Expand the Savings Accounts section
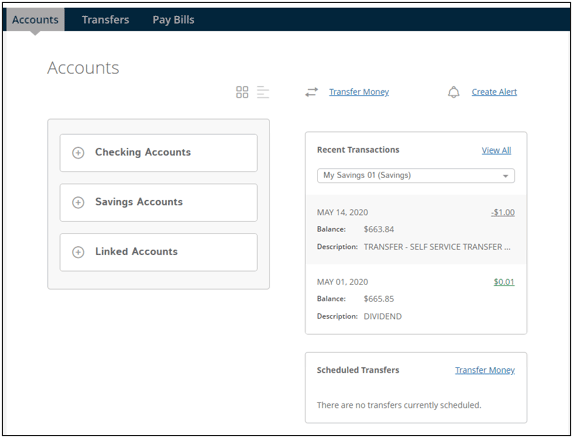Viewport: 573px width, 438px height. [x=159, y=202]
